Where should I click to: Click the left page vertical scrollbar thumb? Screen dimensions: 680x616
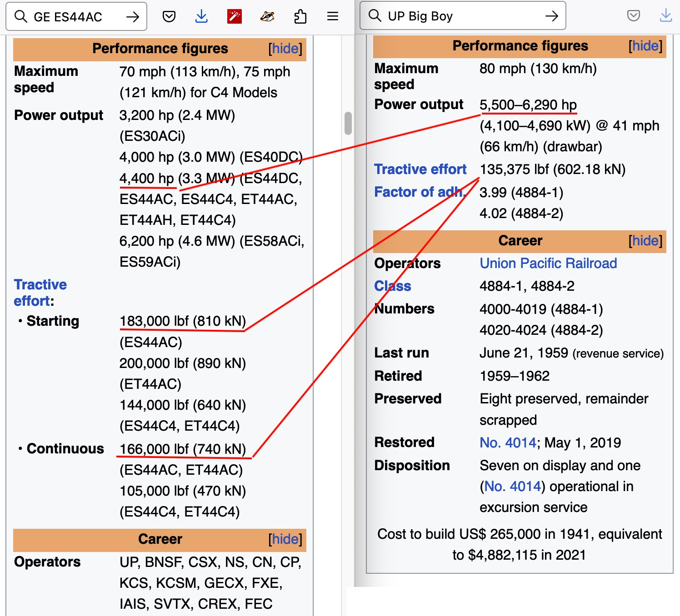point(348,123)
